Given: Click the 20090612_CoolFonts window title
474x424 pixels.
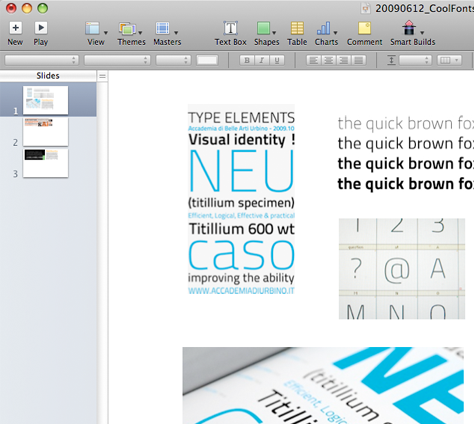Looking at the screenshot, I should pos(424,9).
